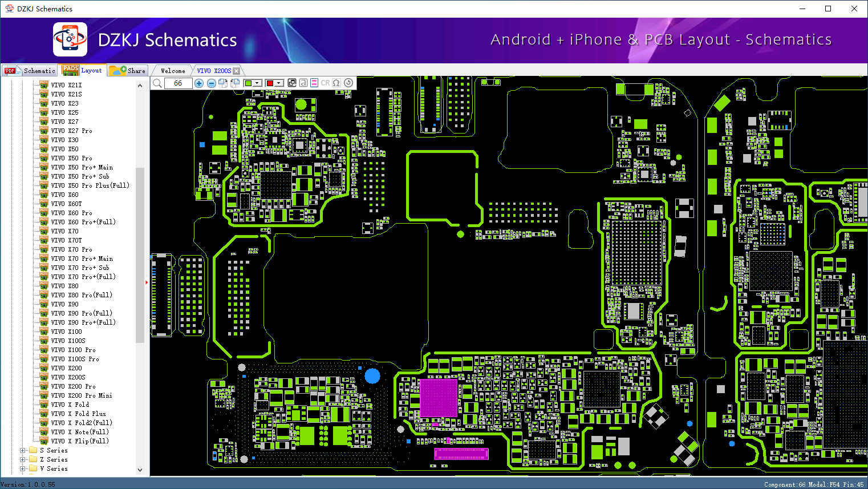Zoom out with the blue minus button
Image resolution: width=868 pixels, height=489 pixels.
click(x=211, y=83)
